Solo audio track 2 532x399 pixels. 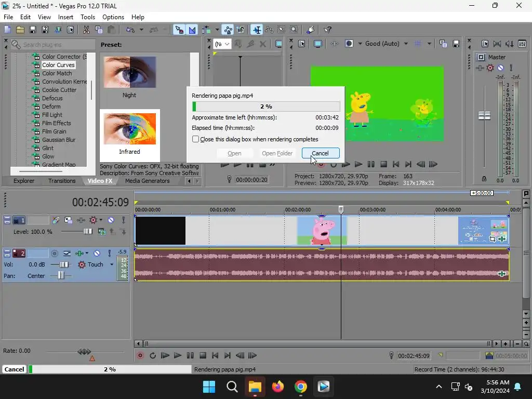coord(110,253)
